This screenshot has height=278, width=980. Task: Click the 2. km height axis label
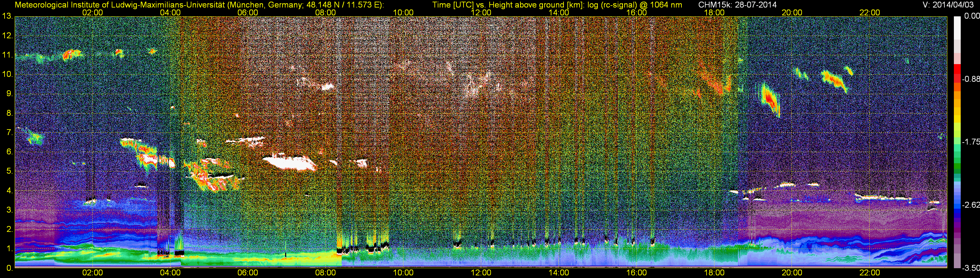click(x=9, y=230)
